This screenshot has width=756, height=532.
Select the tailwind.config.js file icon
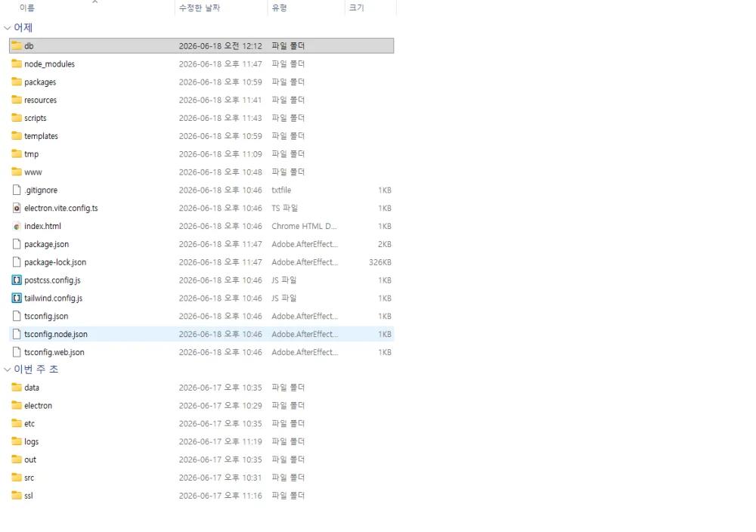[17, 298]
